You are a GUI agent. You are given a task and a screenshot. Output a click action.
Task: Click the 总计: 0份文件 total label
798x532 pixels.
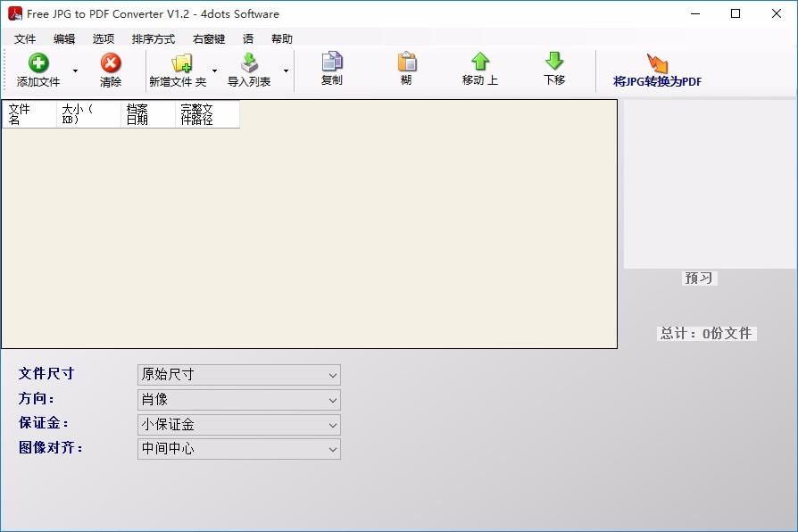coord(706,334)
